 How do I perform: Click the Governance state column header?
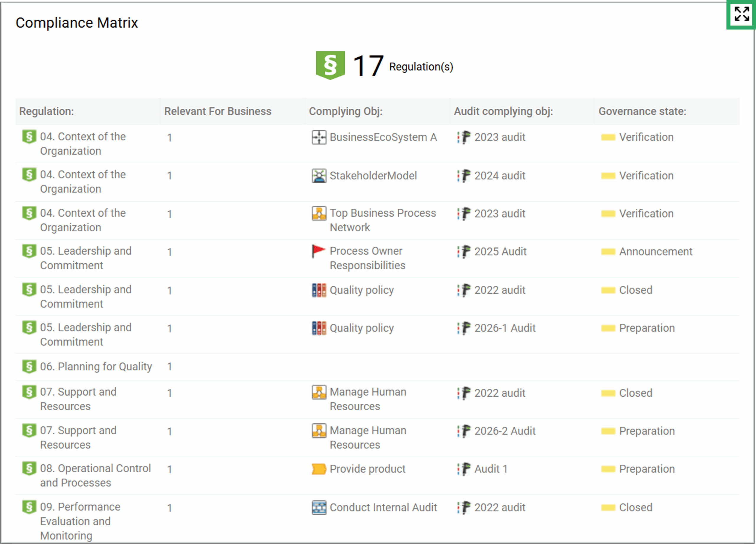pos(642,112)
